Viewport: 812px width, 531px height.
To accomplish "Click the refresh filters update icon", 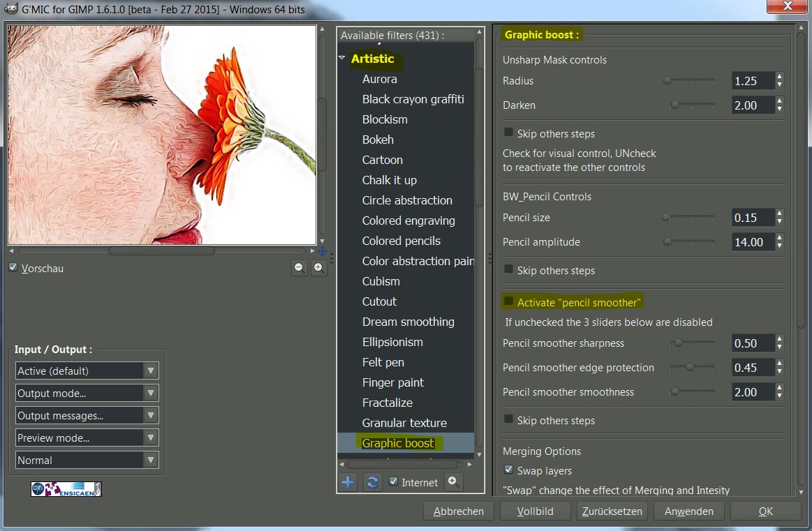I will tap(372, 482).
